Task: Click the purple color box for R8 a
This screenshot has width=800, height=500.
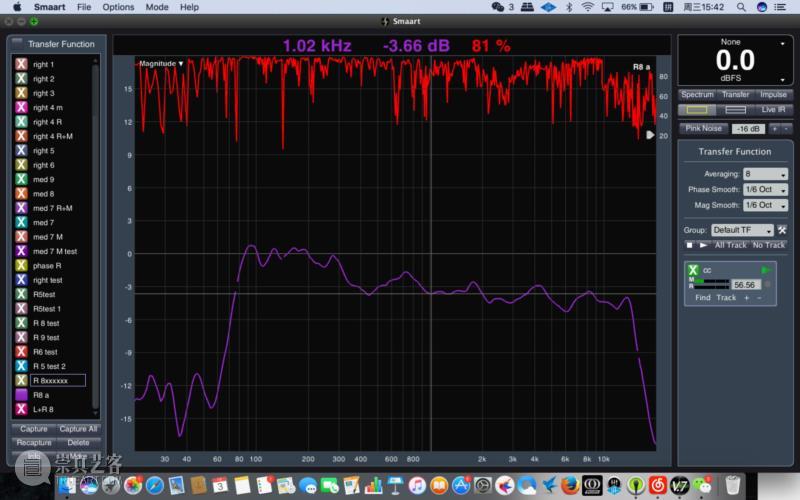Action: pyautogui.click(x=21, y=395)
